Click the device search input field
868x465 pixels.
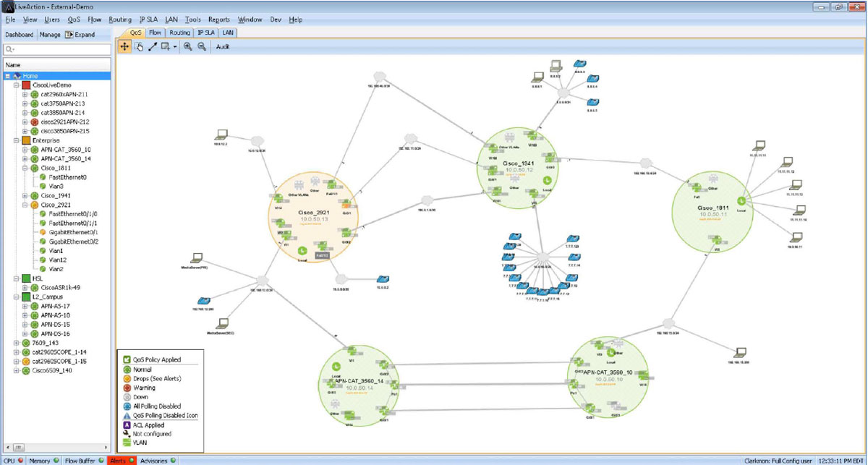58,49
